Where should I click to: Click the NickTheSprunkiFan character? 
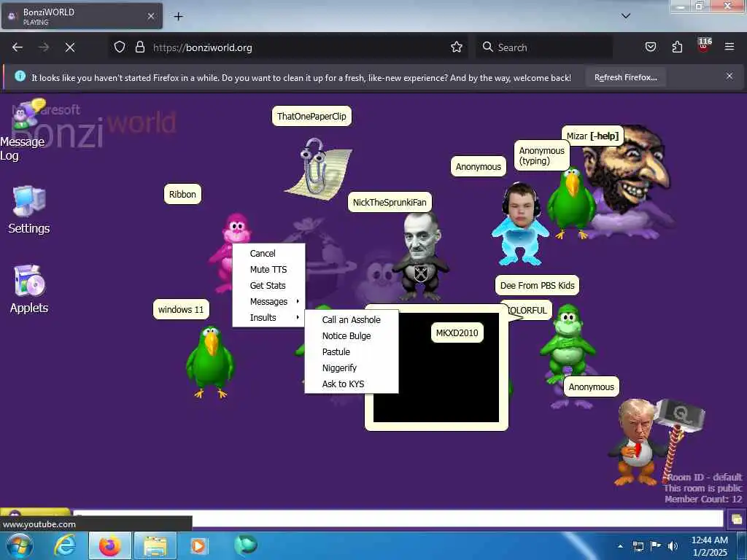420,256
